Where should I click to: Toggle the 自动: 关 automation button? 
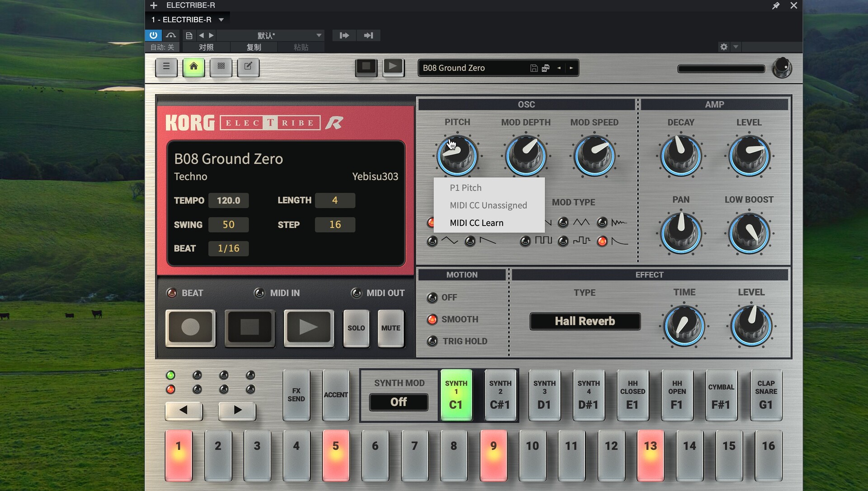(162, 47)
